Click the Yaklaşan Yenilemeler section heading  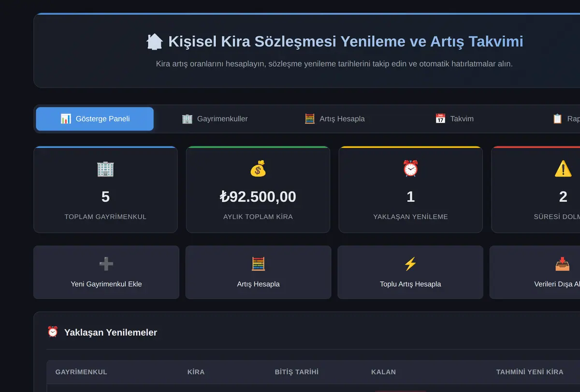click(x=111, y=333)
